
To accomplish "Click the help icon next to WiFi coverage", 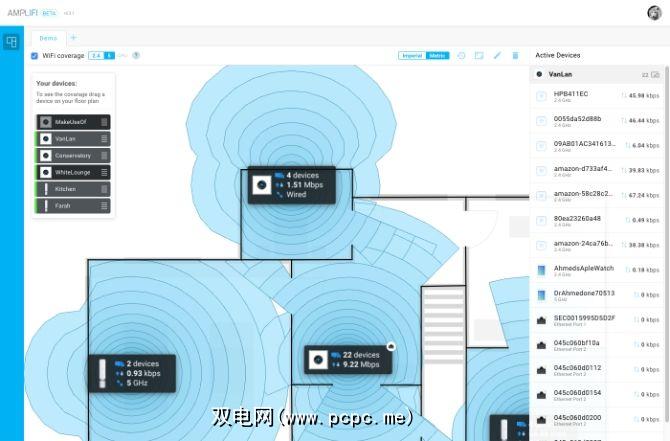I will [136, 56].
